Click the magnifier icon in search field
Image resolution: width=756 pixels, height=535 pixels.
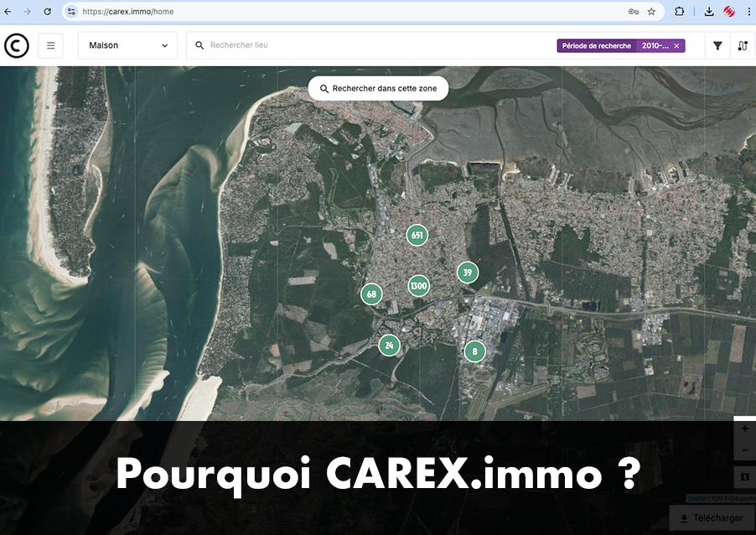199,45
